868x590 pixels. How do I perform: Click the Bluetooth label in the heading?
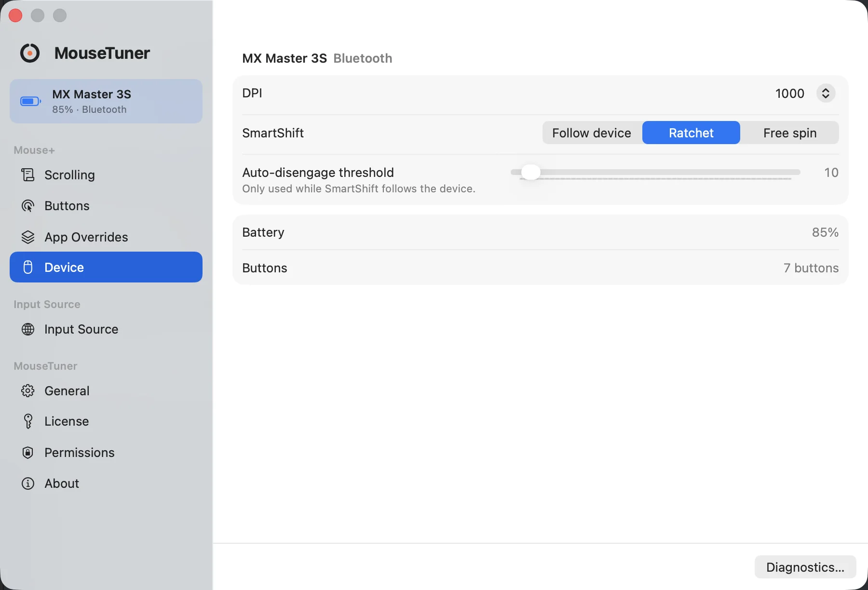363,58
